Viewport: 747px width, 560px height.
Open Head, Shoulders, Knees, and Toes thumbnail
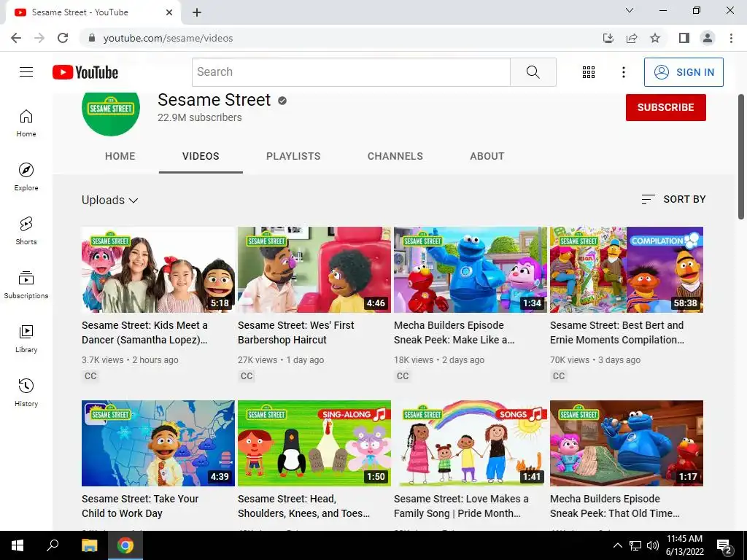click(314, 443)
